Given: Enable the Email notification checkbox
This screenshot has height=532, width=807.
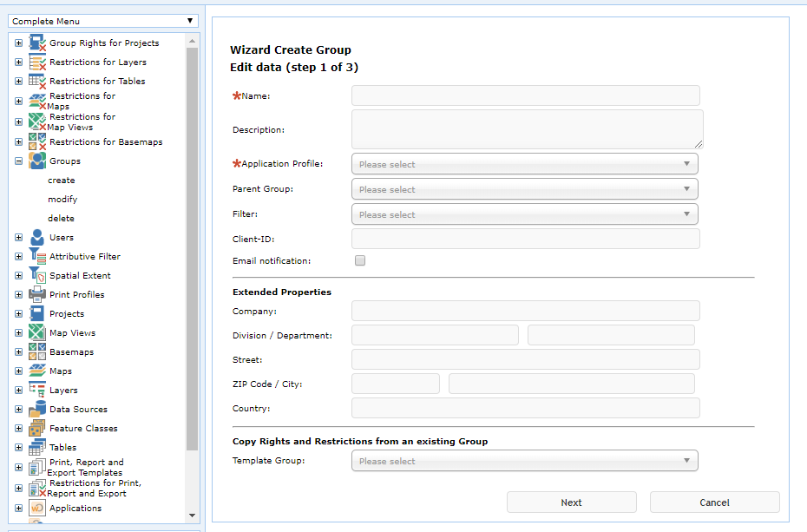Looking at the screenshot, I should tap(359, 259).
